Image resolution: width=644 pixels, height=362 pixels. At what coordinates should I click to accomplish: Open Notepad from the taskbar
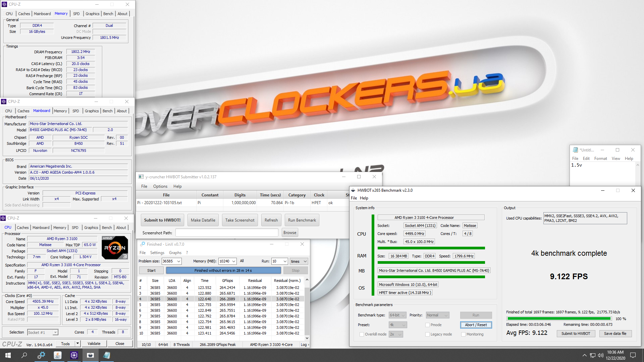tap(107, 355)
